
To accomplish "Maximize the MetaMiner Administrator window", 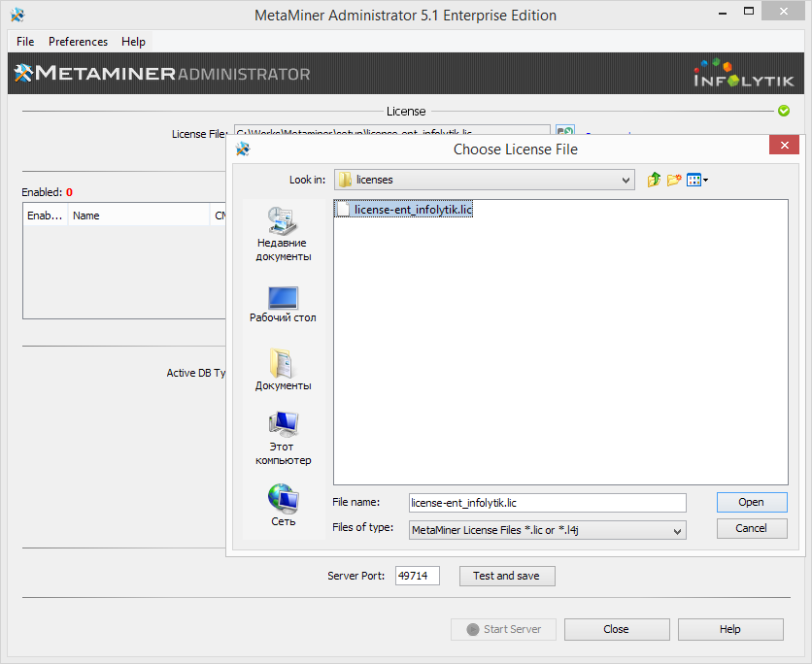I will click(x=749, y=12).
